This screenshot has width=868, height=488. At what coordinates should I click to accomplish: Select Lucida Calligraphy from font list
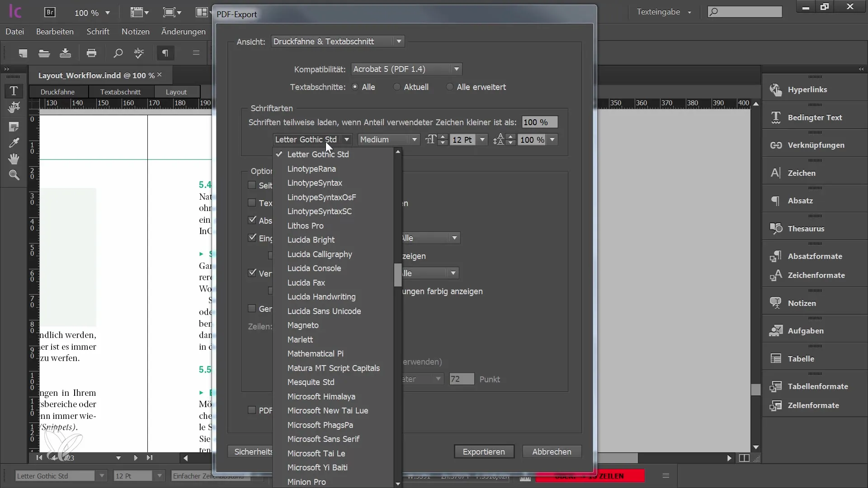point(320,254)
